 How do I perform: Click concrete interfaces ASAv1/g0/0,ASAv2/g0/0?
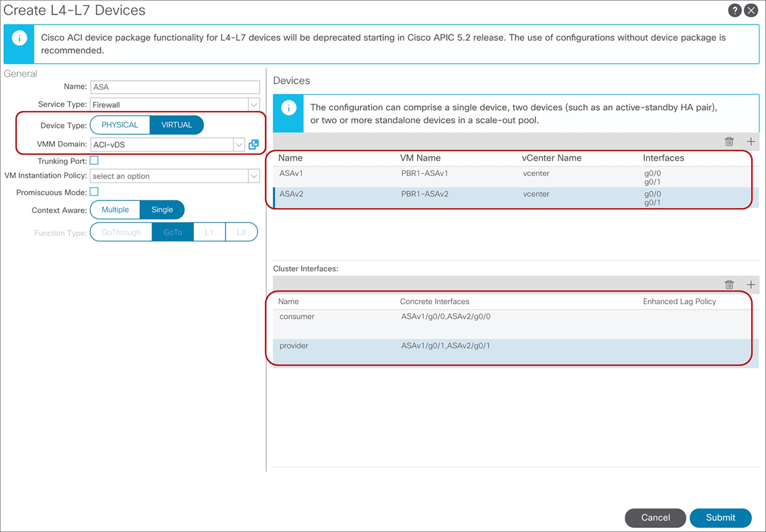click(x=446, y=316)
